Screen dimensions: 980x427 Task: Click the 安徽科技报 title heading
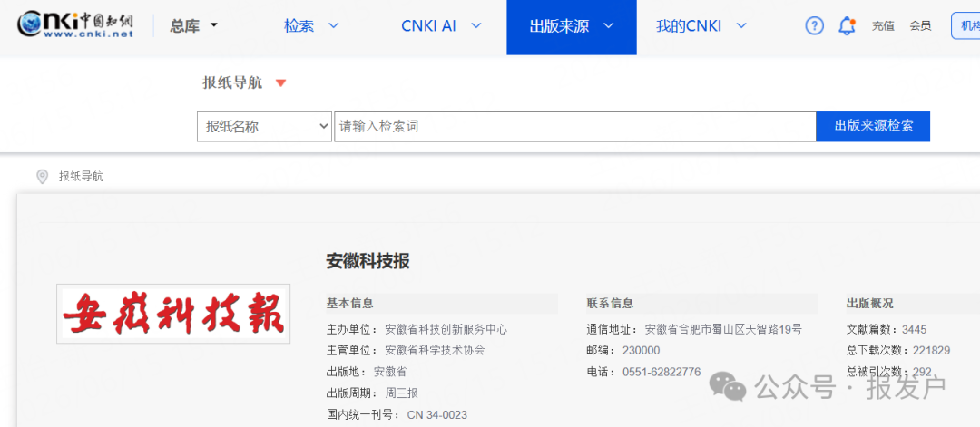point(367,261)
